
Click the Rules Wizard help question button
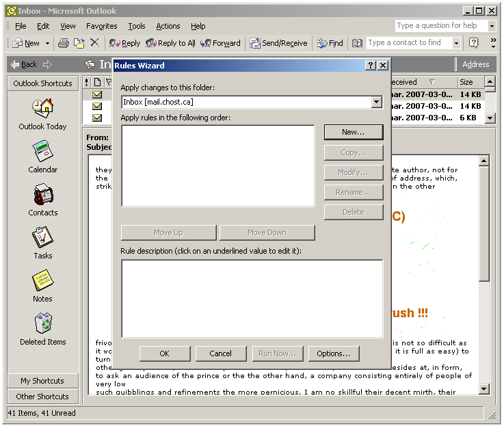(x=370, y=66)
